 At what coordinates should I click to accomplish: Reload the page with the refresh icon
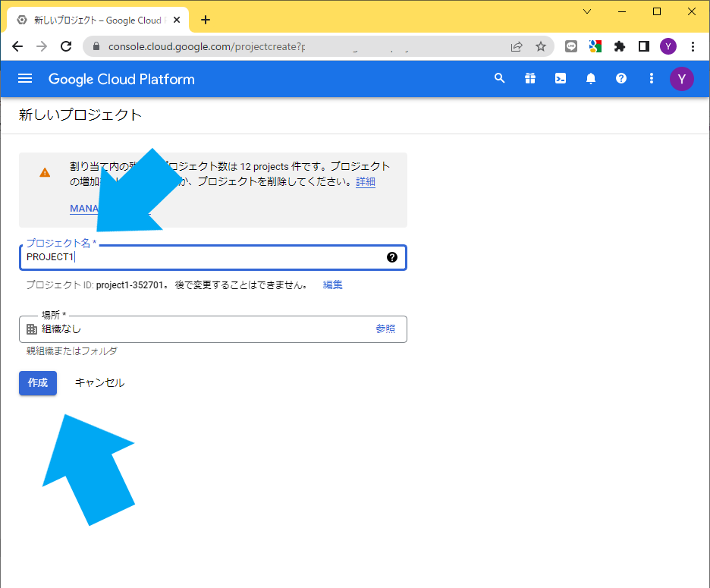point(66,46)
